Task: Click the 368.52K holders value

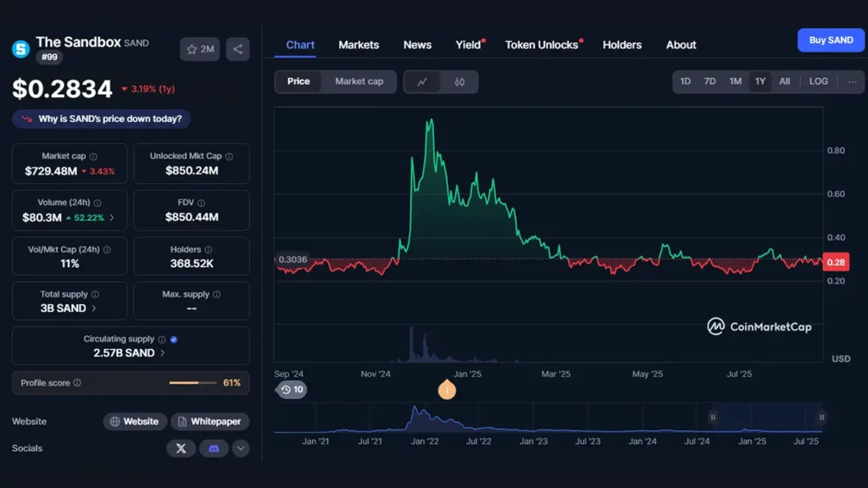Action: point(192,264)
